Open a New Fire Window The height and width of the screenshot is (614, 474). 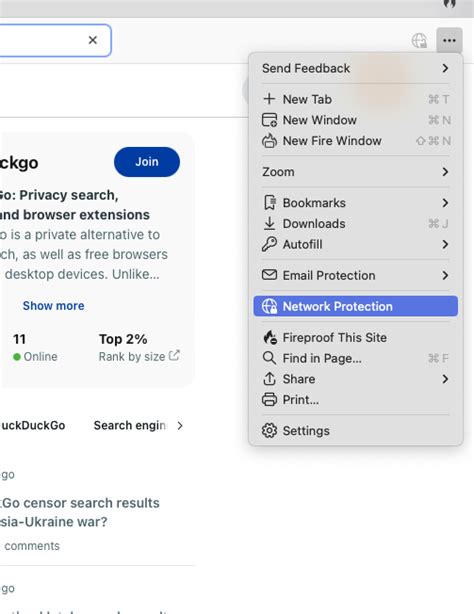(x=355, y=141)
